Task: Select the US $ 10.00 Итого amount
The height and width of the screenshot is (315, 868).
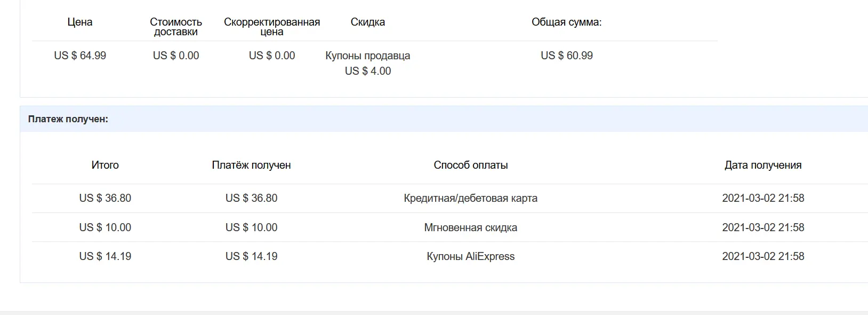Action: 105,227
